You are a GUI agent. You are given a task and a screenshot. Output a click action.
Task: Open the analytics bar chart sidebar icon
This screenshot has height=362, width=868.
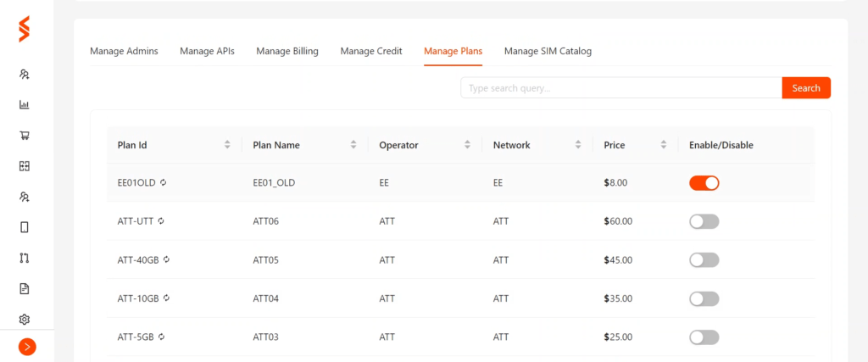24,104
